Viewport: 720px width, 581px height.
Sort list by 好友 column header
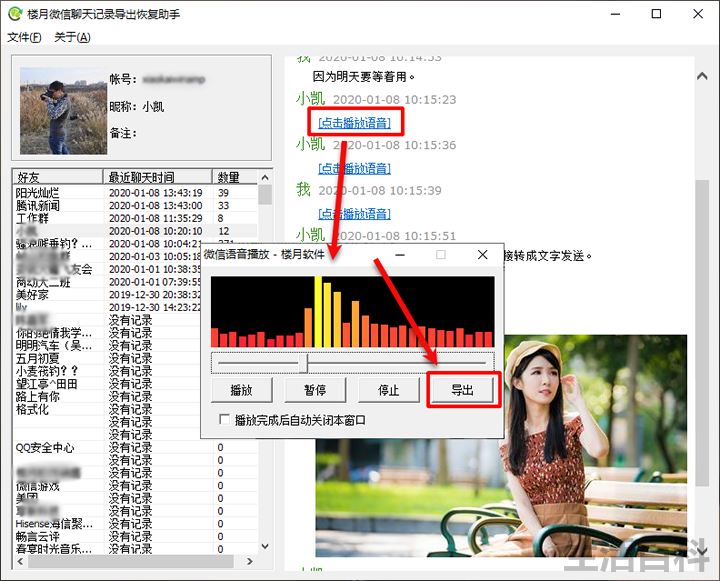point(58,177)
